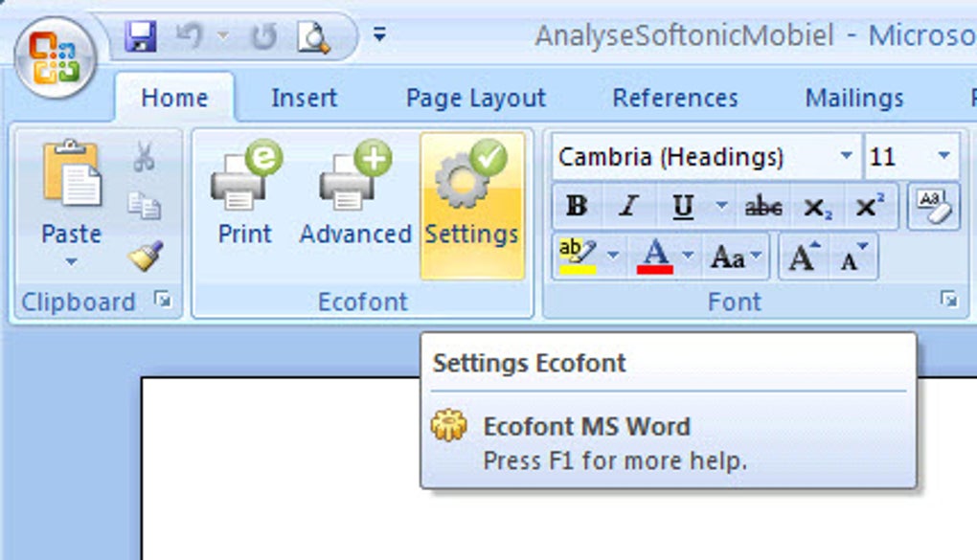Image resolution: width=977 pixels, height=560 pixels.
Task: Undo the last action
Action: (190, 36)
